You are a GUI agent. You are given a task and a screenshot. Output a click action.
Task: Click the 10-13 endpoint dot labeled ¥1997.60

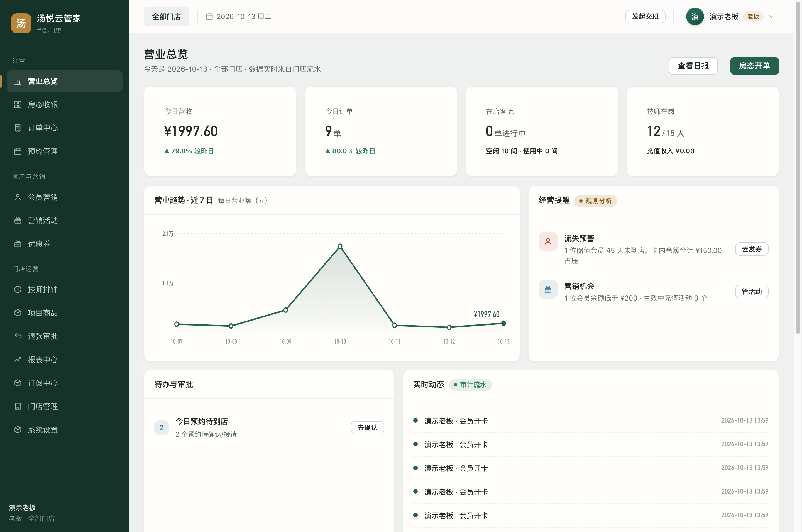[503, 323]
